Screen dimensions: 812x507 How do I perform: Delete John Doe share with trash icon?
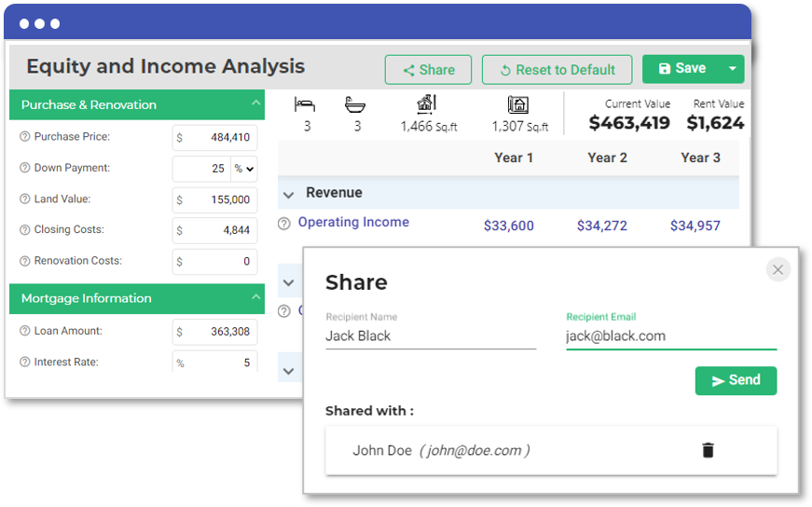[708, 450]
